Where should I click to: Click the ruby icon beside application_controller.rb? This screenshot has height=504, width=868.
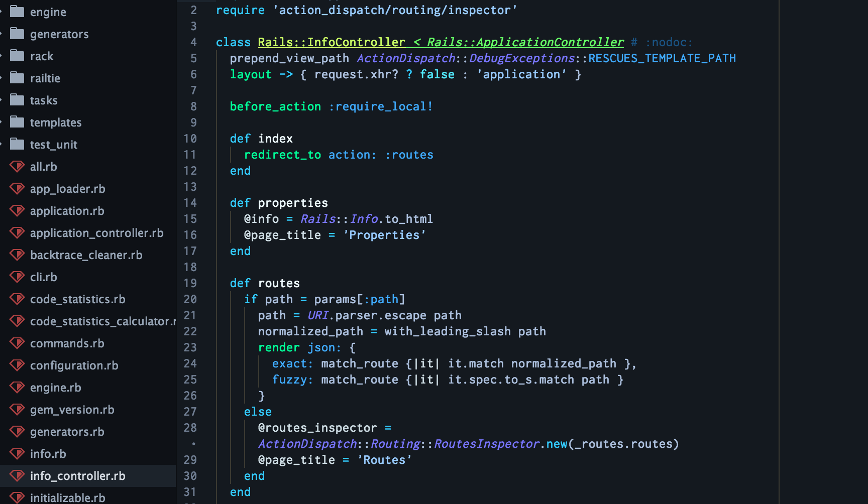point(17,232)
